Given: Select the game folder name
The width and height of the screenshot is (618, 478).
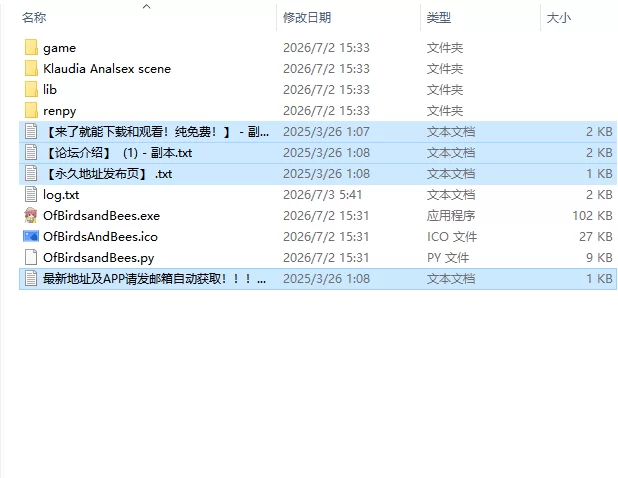Looking at the screenshot, I should pos(60,48).
